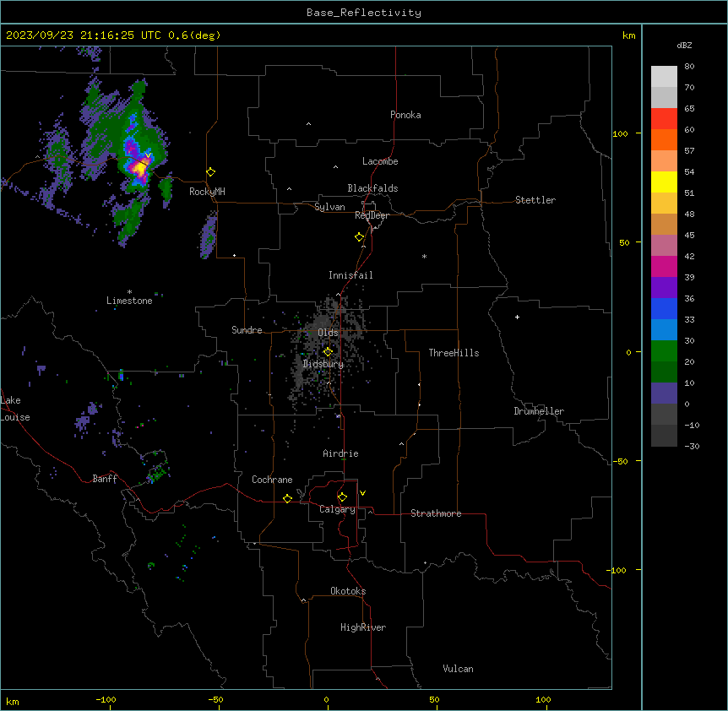Select the Blackfalds city label
Viewport: 728px width, 711px height.
372,188
